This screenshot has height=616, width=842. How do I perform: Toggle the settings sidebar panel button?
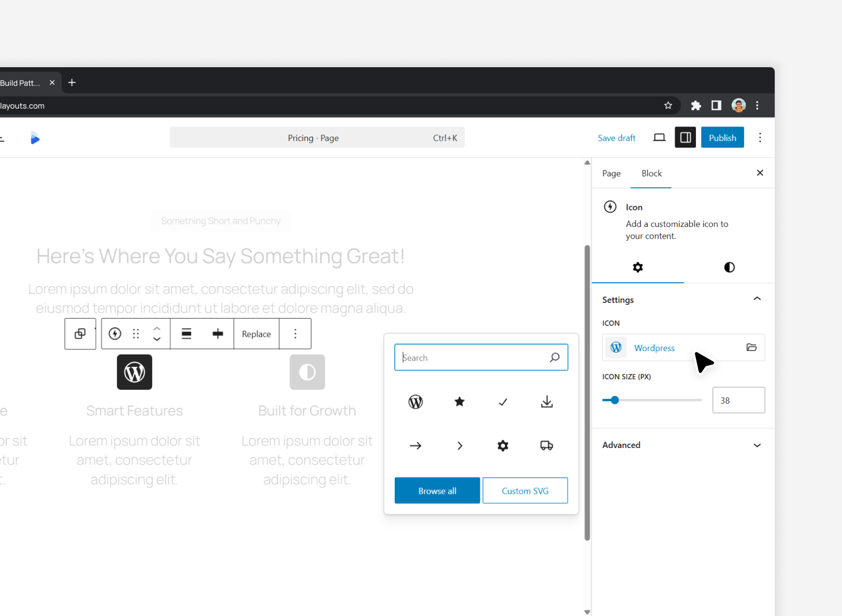coord(685,138)
